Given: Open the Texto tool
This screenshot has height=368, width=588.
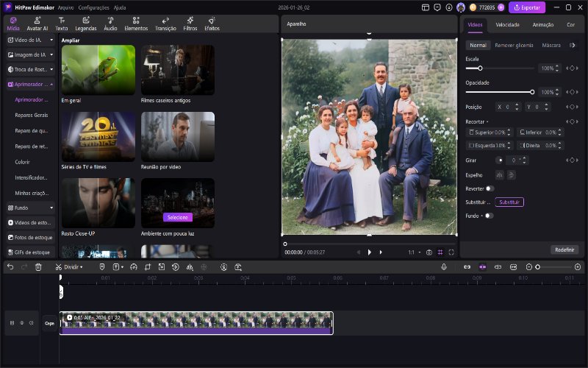Looking at the screenshot, I should tap(62, 24).
